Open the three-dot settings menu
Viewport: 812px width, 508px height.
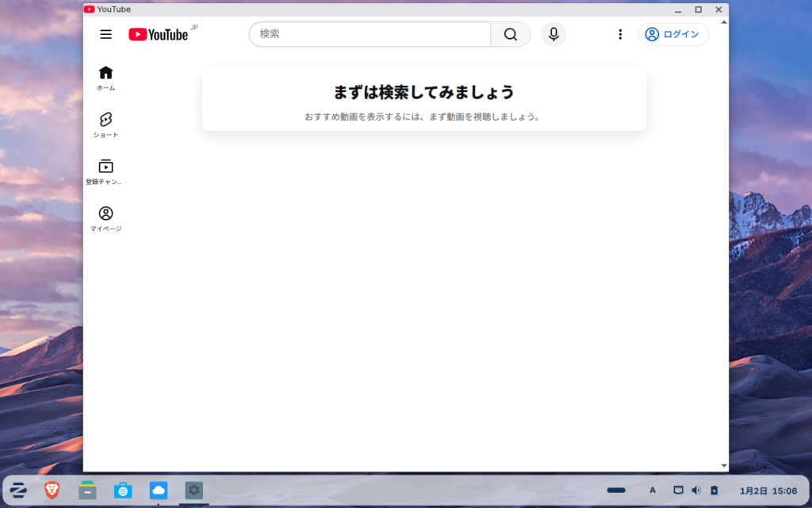(x=620, y=34)
